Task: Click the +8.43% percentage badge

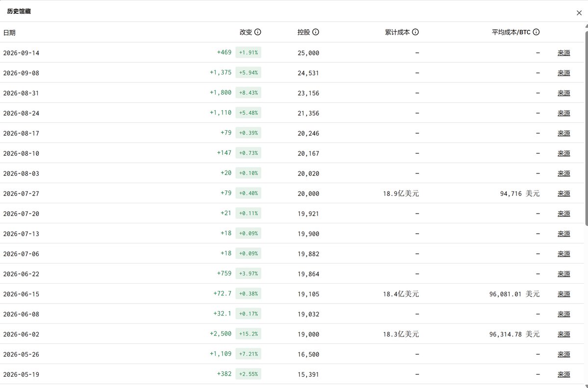Action: [x=248, y=93]
